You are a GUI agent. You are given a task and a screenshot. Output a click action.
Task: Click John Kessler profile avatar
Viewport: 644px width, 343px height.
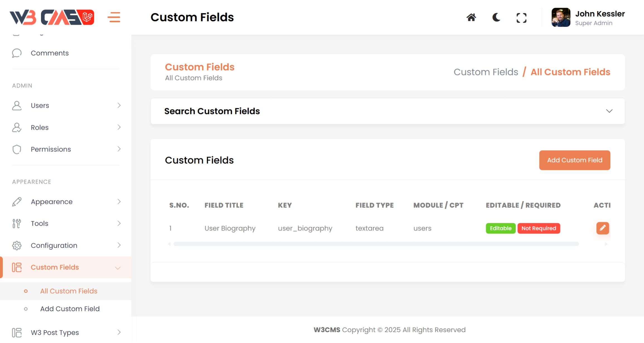561,17
